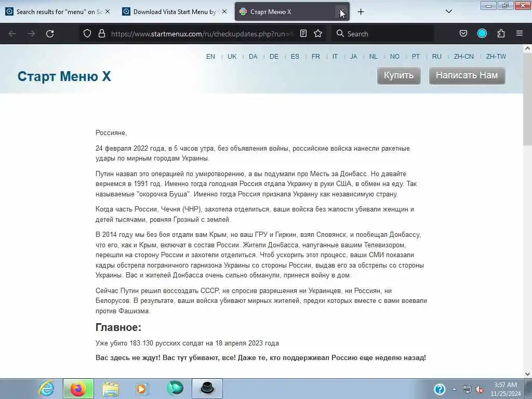Switch site language to EN
The width and height of the screenshot is (532, 399).
click(x=210, y=57)
